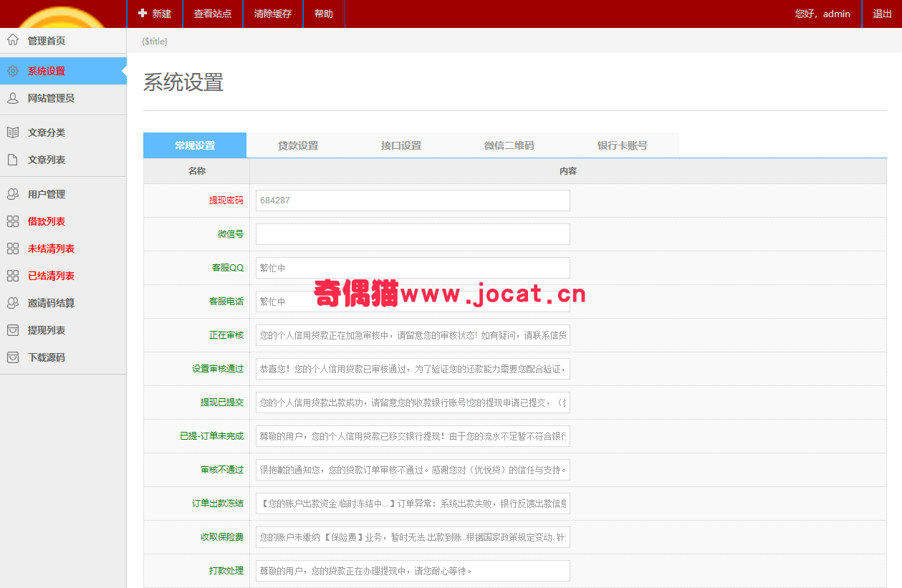Image resolution: width=902 pixels, height=588 pixels.
Task: Click the empty 微信号 input field
Action: tap(413, 234)
